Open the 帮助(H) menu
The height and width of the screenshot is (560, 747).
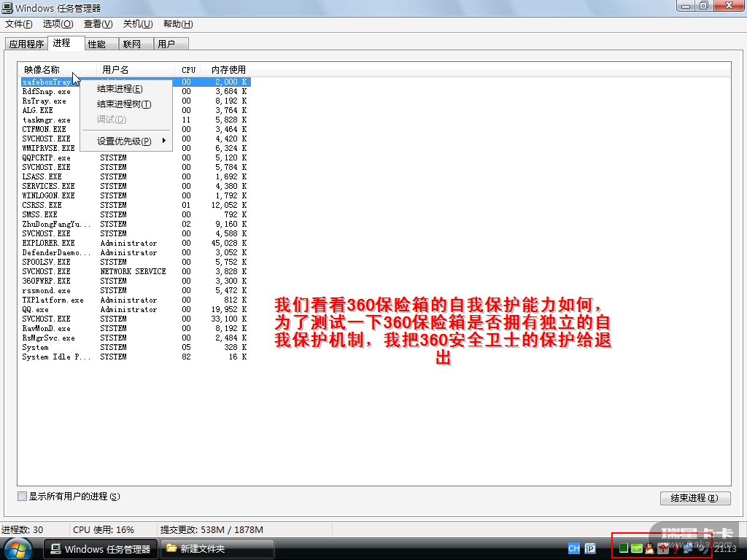[x=178, y=24]
